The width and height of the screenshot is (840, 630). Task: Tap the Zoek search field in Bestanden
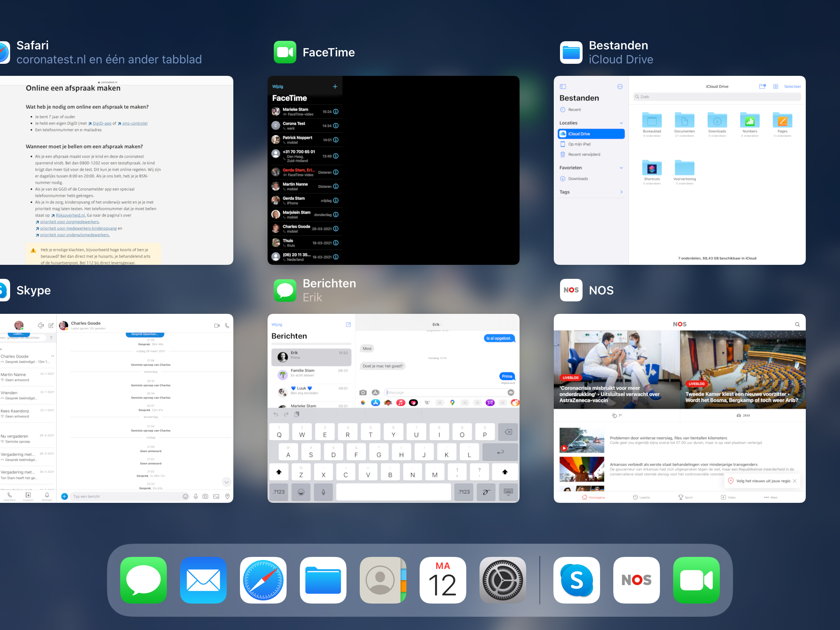click(x=717, y=97)
